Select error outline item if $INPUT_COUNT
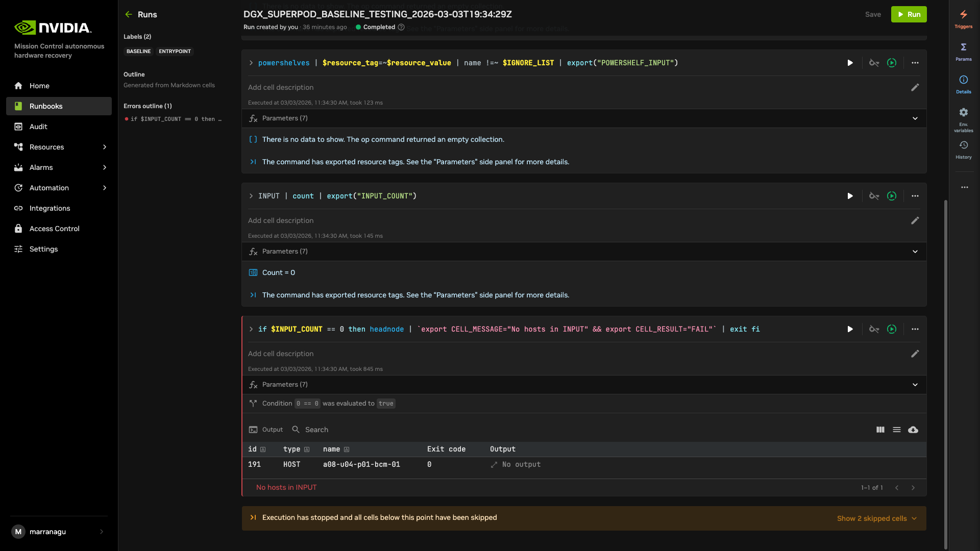 tap(173, 119)
